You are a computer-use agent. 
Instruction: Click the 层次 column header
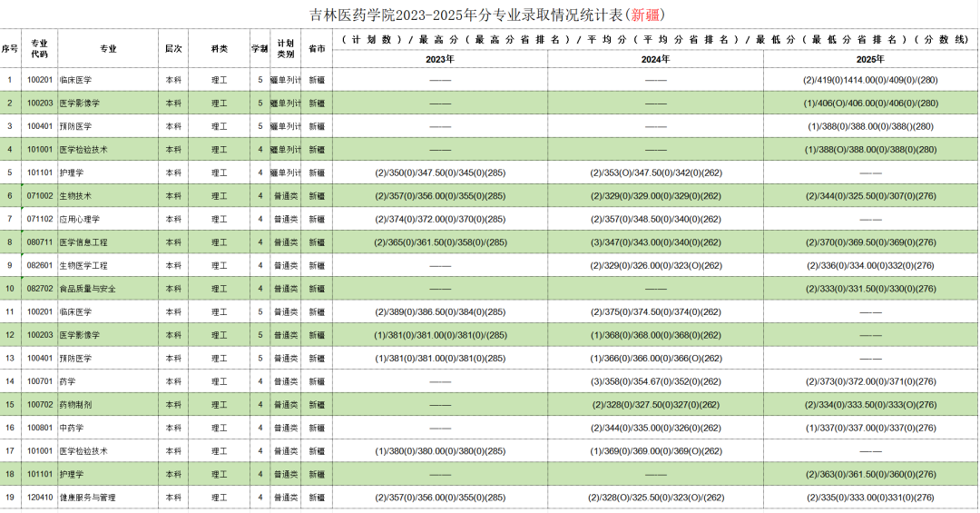[173, 49]
